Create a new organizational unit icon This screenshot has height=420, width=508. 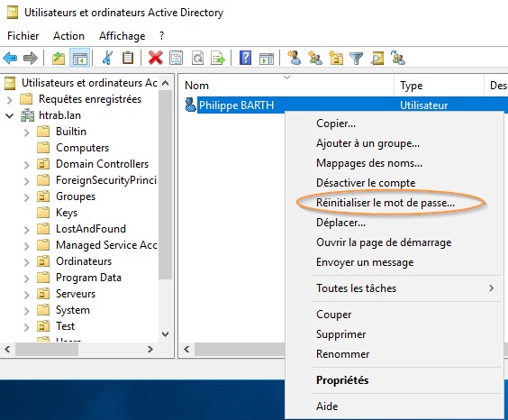(336, 58)
